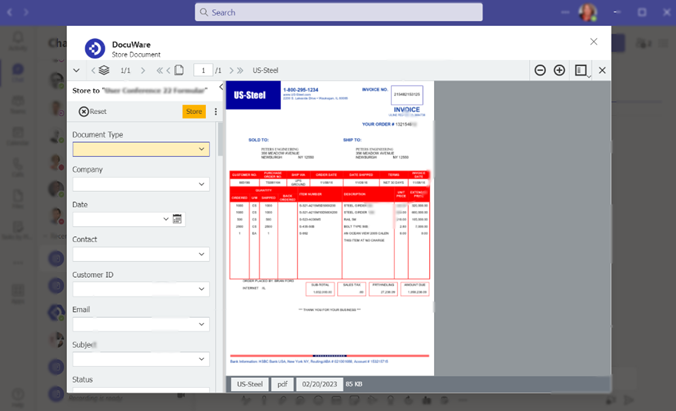Close the document viewer pane
This screenshot has width=676, height=411.
pyautogui.click(x=602, y=71)
